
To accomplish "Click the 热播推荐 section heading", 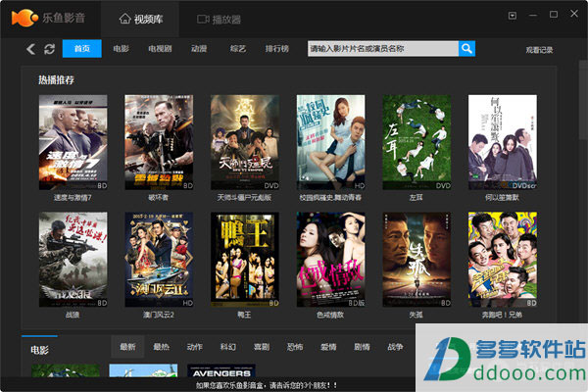I will coord(56,80).
